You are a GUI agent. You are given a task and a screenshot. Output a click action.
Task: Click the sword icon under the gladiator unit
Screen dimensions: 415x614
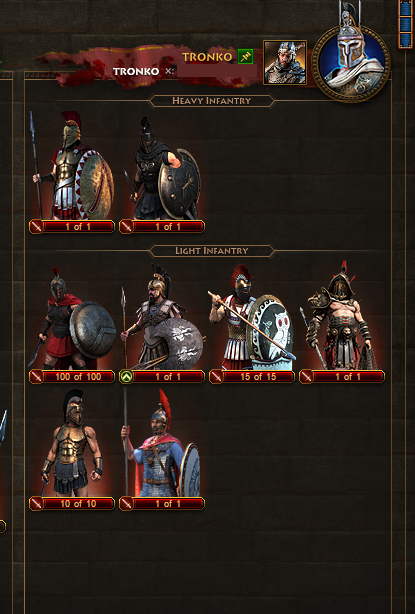[306, 377]
